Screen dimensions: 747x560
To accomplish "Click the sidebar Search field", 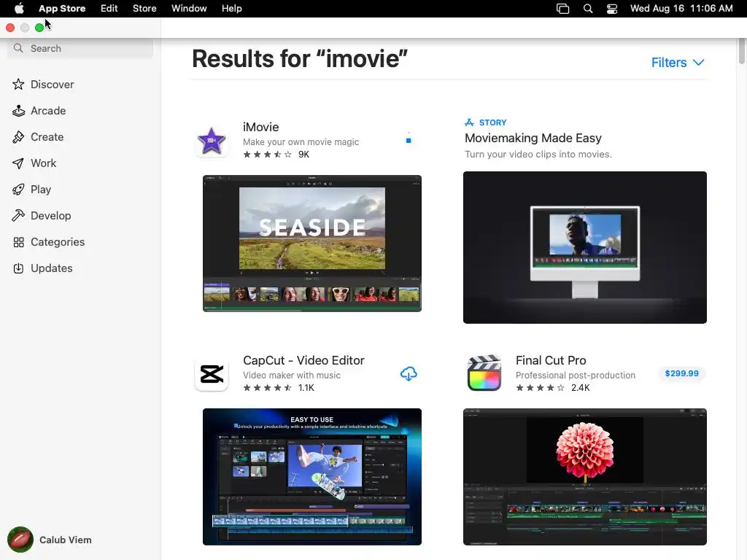I will pos(80,49).
